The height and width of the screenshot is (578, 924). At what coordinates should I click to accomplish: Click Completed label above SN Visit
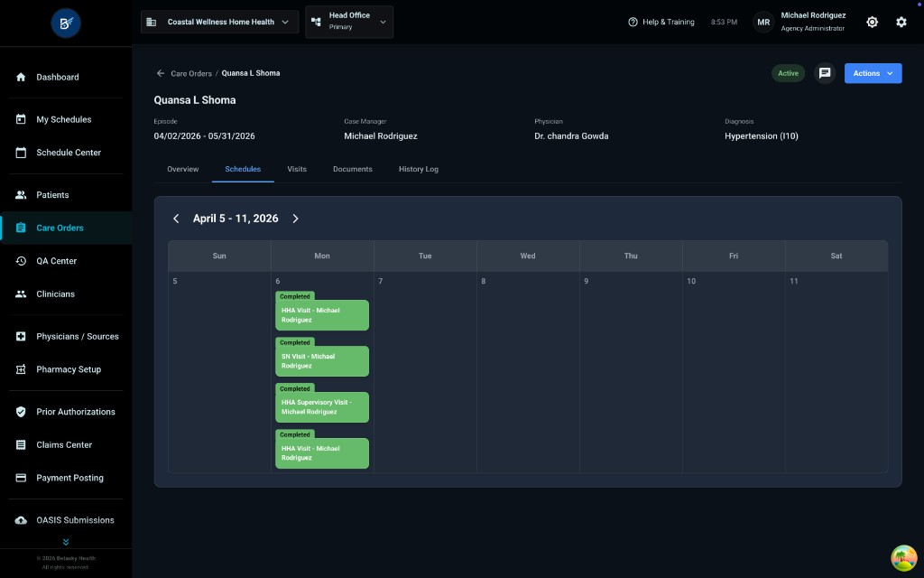(295, 342)
